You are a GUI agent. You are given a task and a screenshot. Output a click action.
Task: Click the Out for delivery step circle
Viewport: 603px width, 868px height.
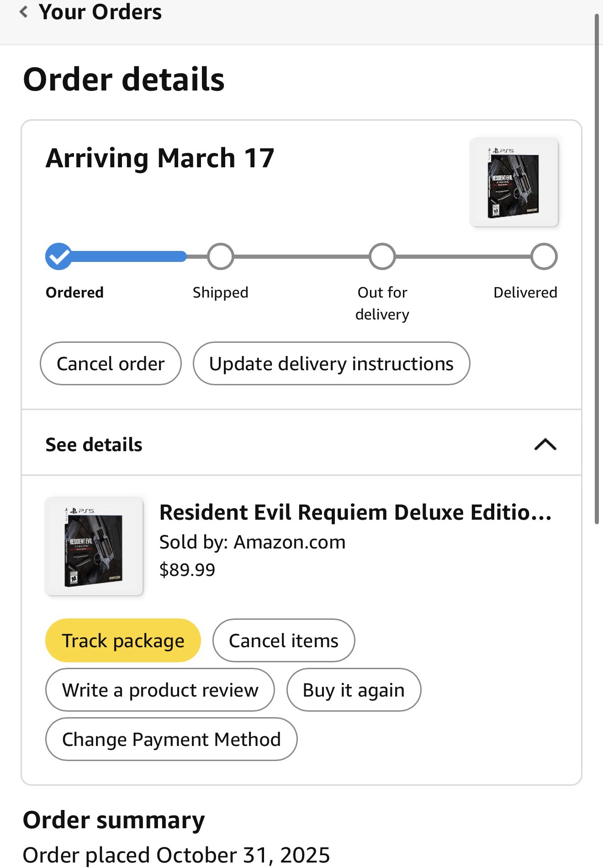(382, 257)
